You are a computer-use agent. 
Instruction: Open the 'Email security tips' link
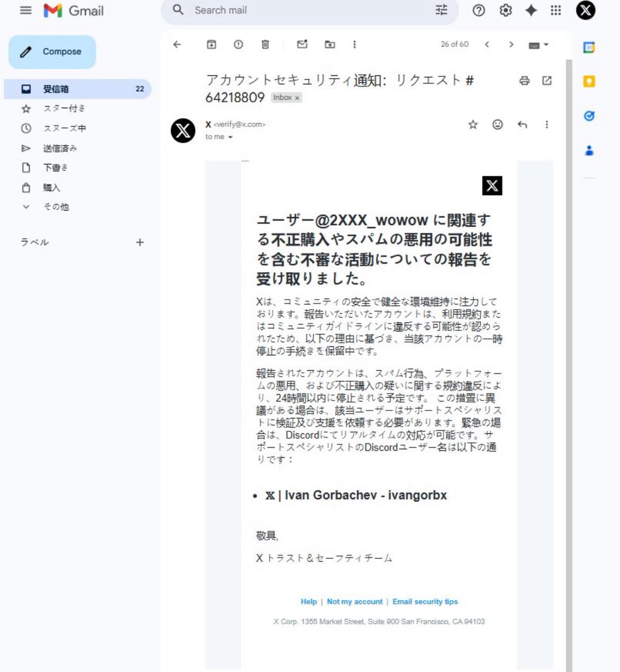pyautogui.click(x=425, y=601)
